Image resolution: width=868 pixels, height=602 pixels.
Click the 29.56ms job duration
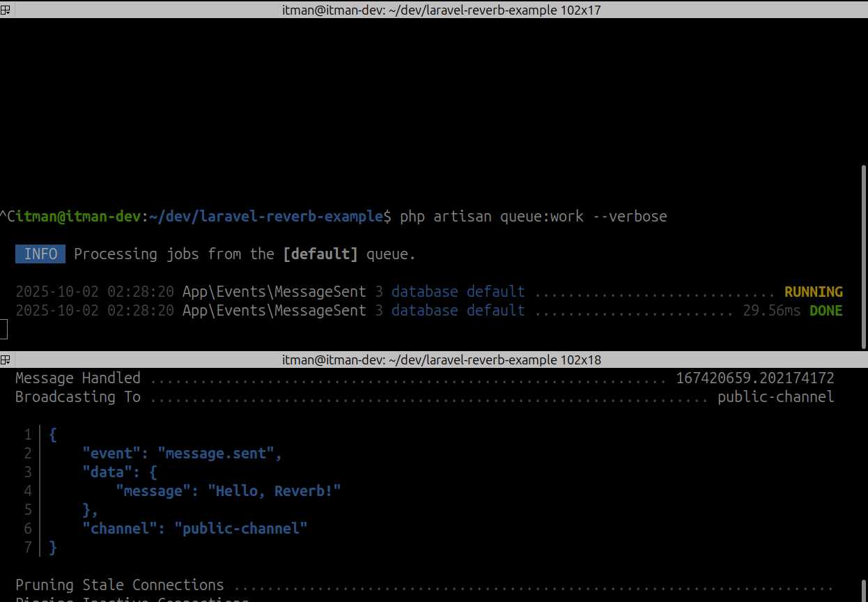(x=771, y=311)
